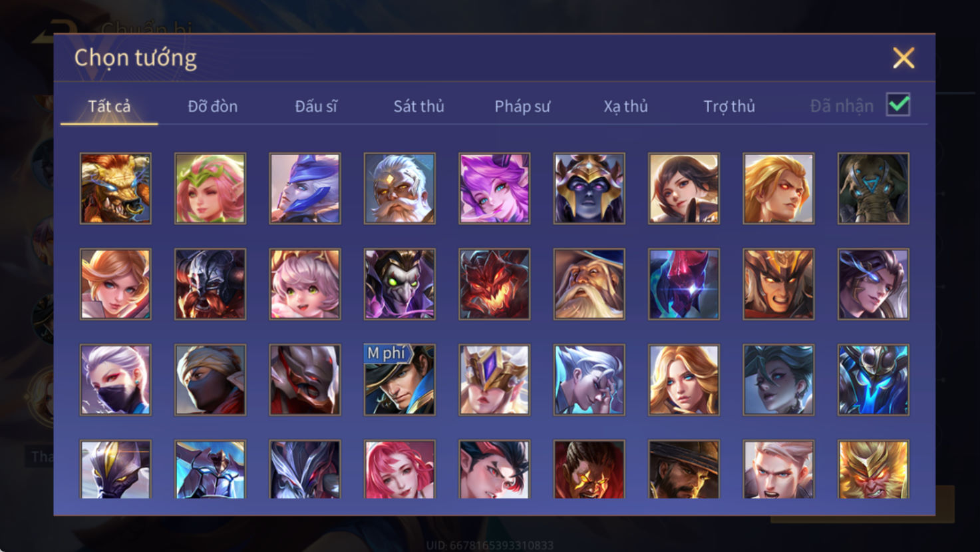The image size is (980, 552).
Task: Select the purple-haired horned girl hero
Action: point(494,188)
